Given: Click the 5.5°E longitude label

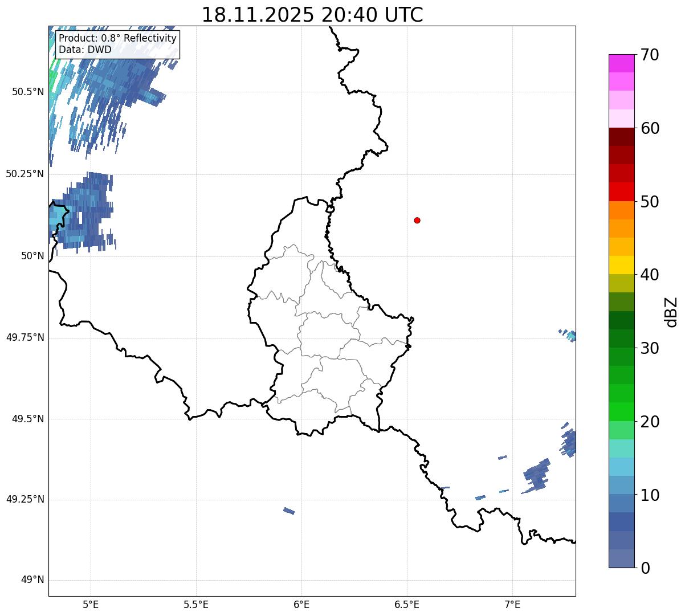Looking at the screenshot, I should tap(196, 604).
